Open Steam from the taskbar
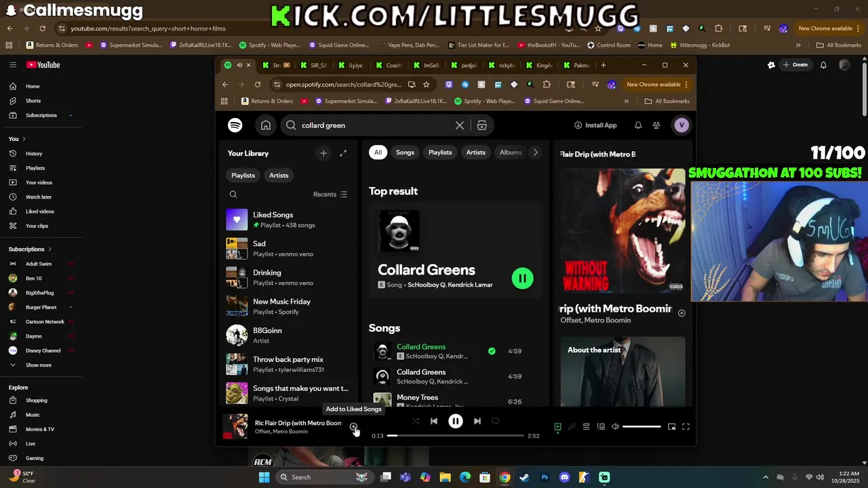Image resolution: width=868 pixels, height=488 pixels. (x=524, y=477)
